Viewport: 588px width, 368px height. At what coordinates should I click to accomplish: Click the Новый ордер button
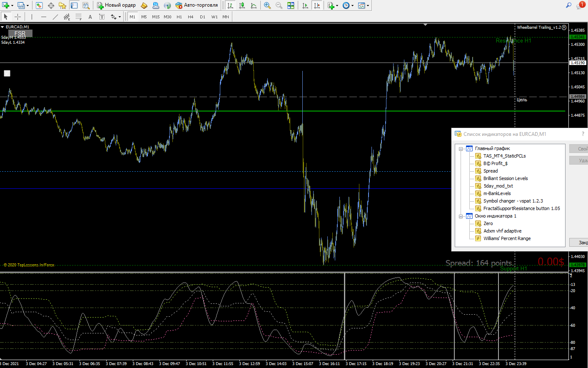pyautogui.click(x=117, y=5)
